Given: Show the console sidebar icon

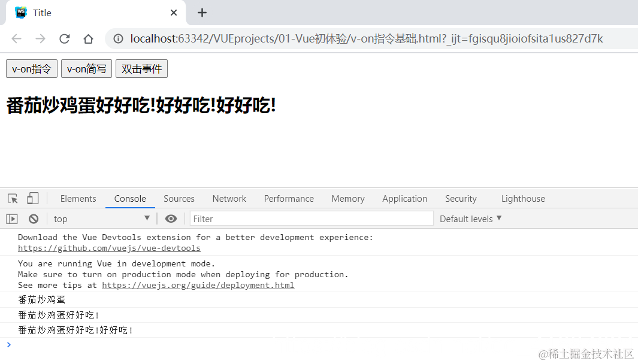Looking at the screenshot, I should (12, 219).
